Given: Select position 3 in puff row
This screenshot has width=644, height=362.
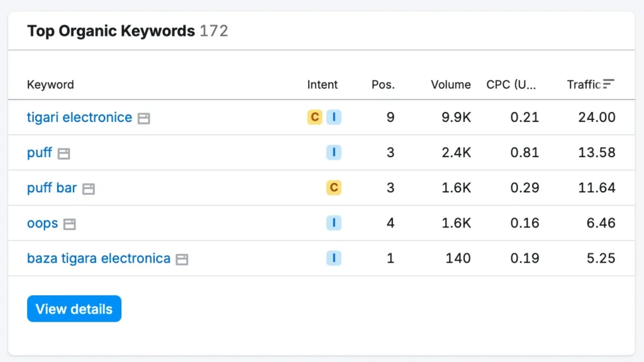Looking at the screenshot, I should click(x=390, y=153).
